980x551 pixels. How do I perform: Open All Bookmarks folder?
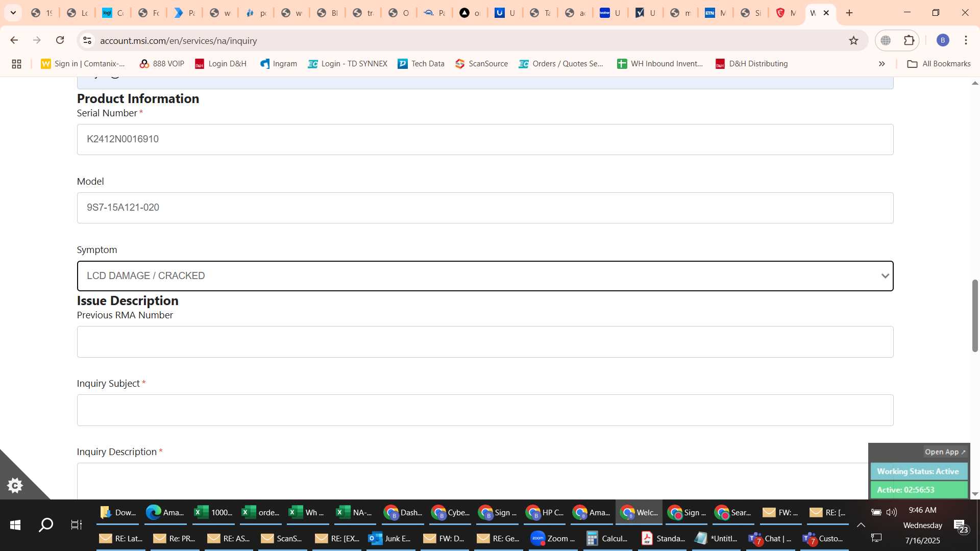(939, 64)
